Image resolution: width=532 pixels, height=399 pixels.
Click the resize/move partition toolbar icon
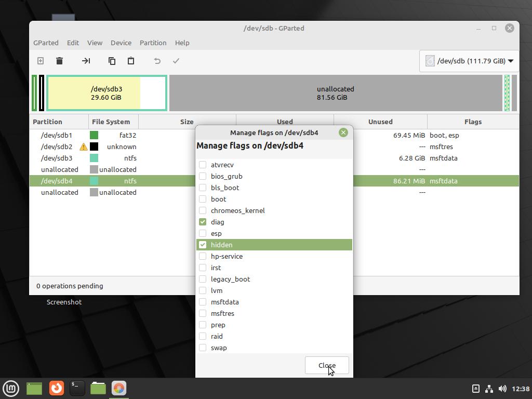(x=86, y=61)
